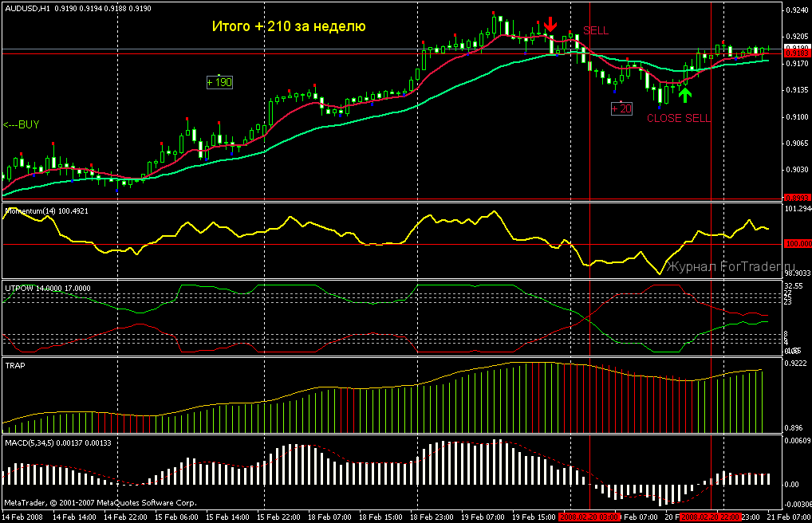Screen dimensions: 812x523
Task: Click the 0.9205 price scale value
Action: (x=797, y=37)
